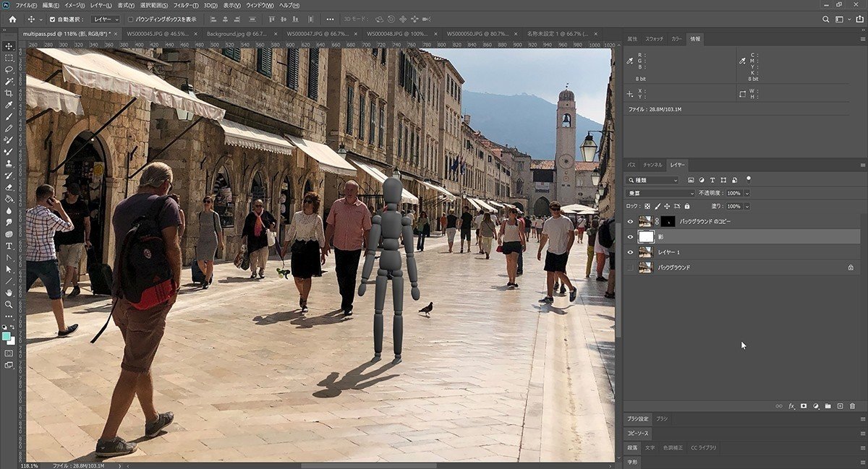Open the コピーソース panel tab
Screen dimensions: 868x469
638,433
